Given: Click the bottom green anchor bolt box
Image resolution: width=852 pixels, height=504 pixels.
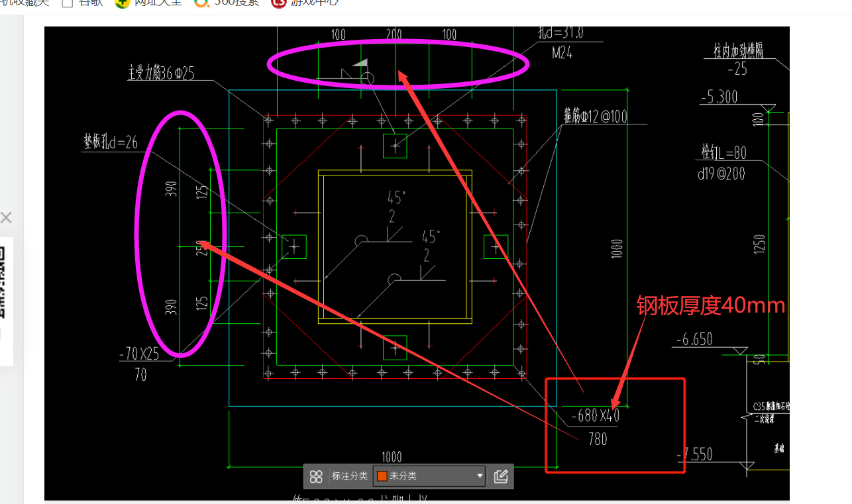Looking at the screenshot, I should tap(395, 348).
